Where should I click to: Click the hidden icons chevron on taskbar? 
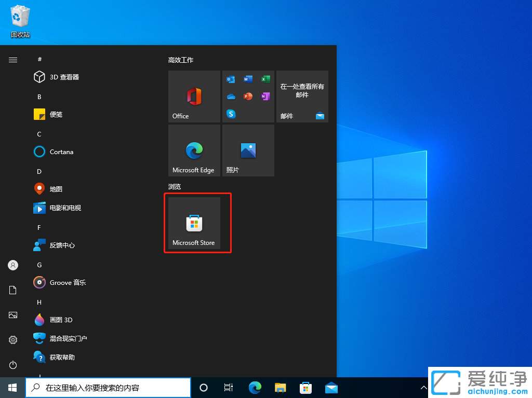[423, 387]
